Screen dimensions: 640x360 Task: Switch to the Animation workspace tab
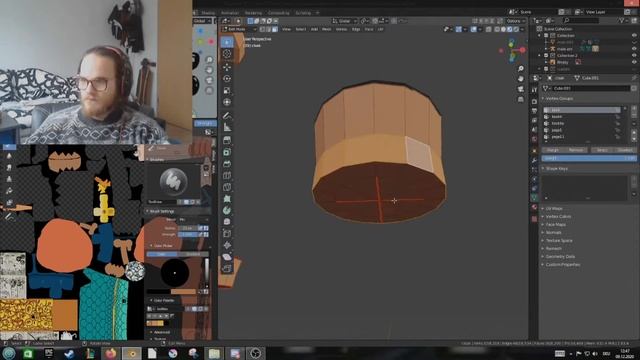[230, 13]
